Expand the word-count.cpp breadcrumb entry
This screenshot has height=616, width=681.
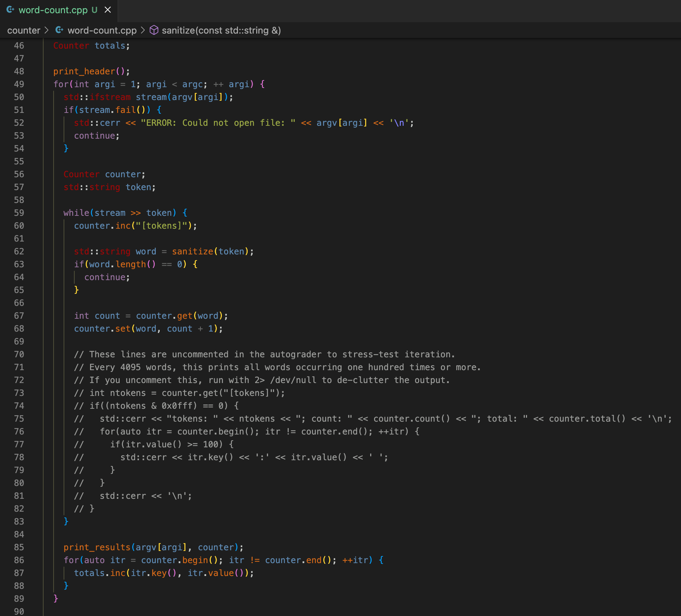[102, 30]
